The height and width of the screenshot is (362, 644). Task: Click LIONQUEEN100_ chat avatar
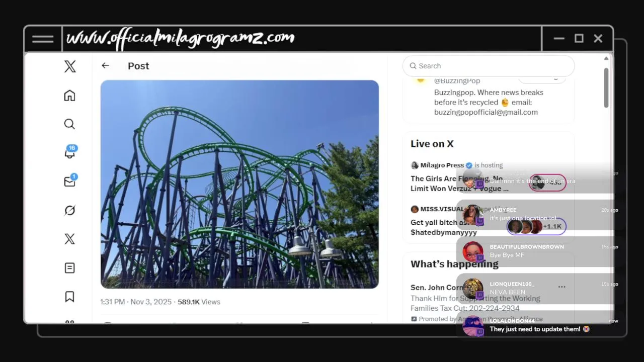point(473,289)
